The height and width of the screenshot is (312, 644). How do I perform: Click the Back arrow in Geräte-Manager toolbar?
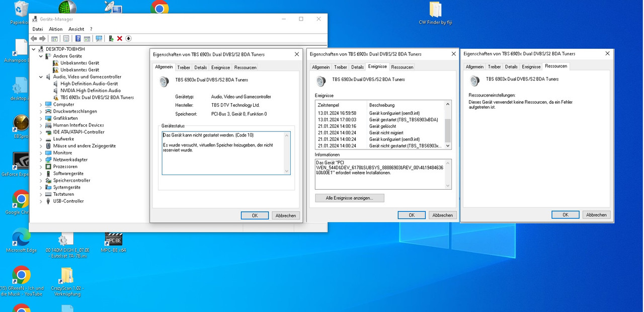point(34,39)
